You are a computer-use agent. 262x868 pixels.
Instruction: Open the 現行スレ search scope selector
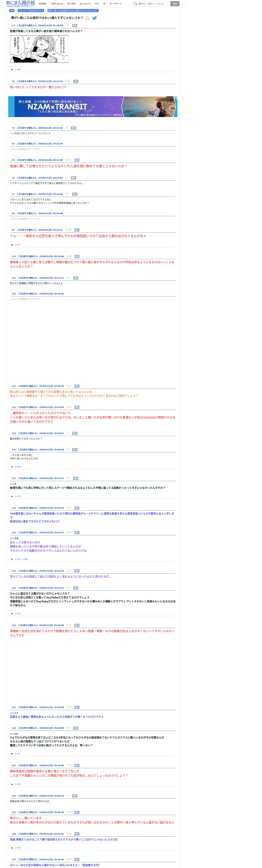click(142, 4)
